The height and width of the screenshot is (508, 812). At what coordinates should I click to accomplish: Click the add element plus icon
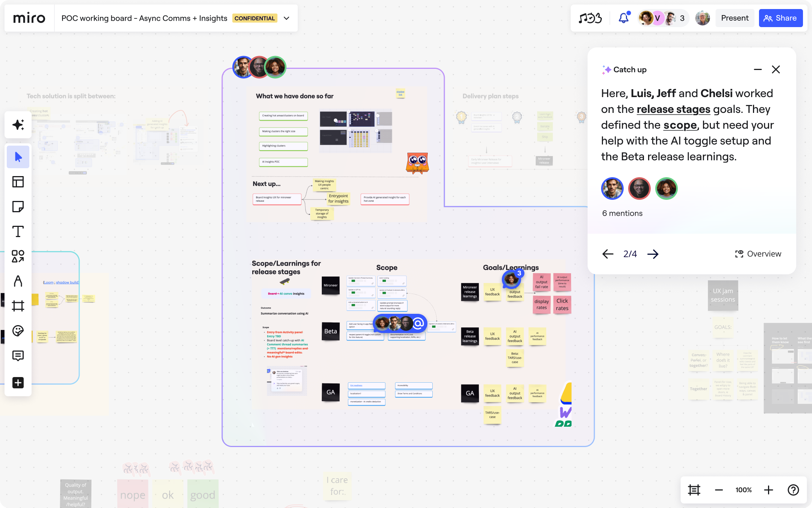(x=18, y=383)
